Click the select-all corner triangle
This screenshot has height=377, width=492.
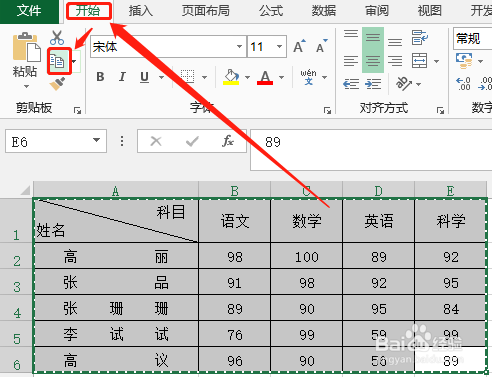(25, 190)
